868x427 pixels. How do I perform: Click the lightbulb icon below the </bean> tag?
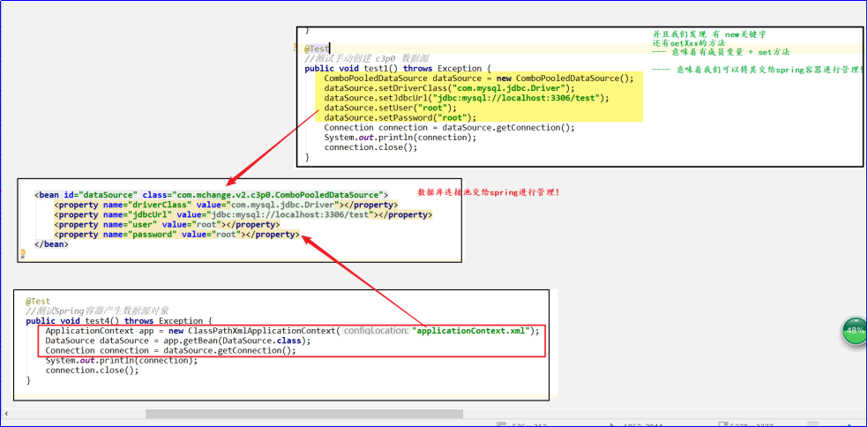pos(23,254)
